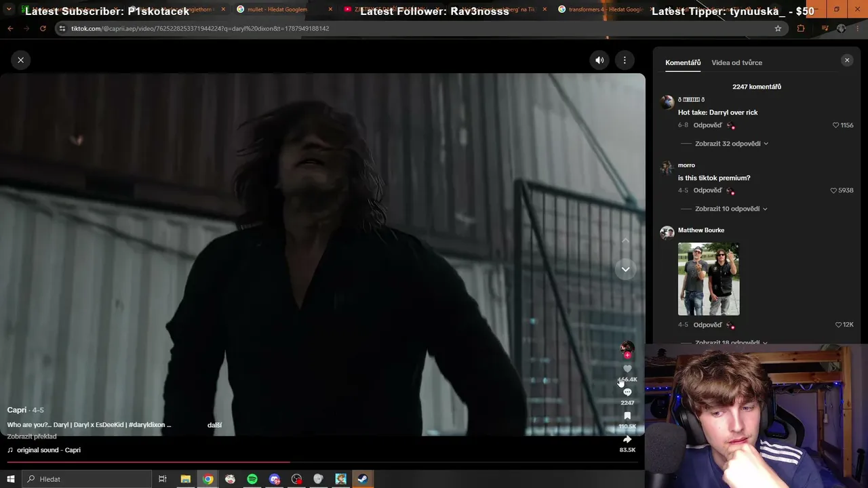The width and height of the screenshot is (868, 488).
Task: Open Spotify from the taskbar
Action: [252, 479]
